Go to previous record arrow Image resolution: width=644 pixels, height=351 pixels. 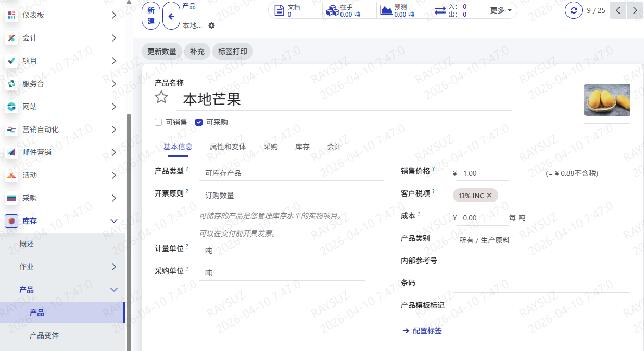coord(618,10)
